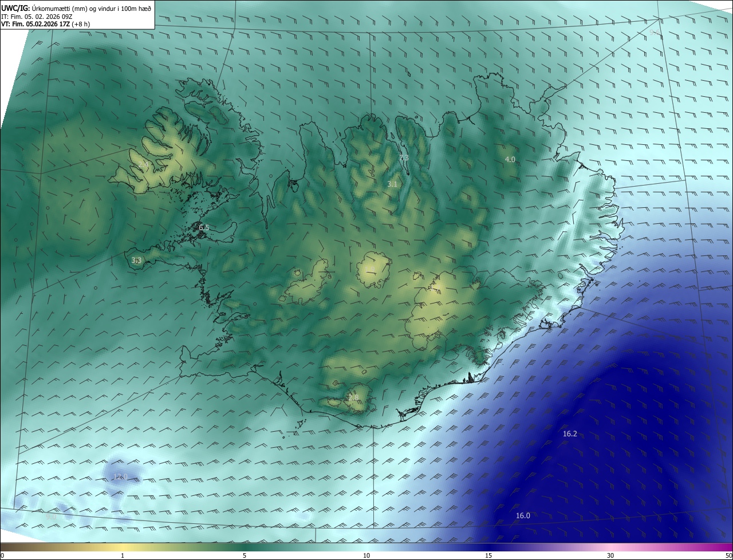Click the 9.6 value label in the corner
This screenshot has height=560, width=733.
[x=655, y=33]
